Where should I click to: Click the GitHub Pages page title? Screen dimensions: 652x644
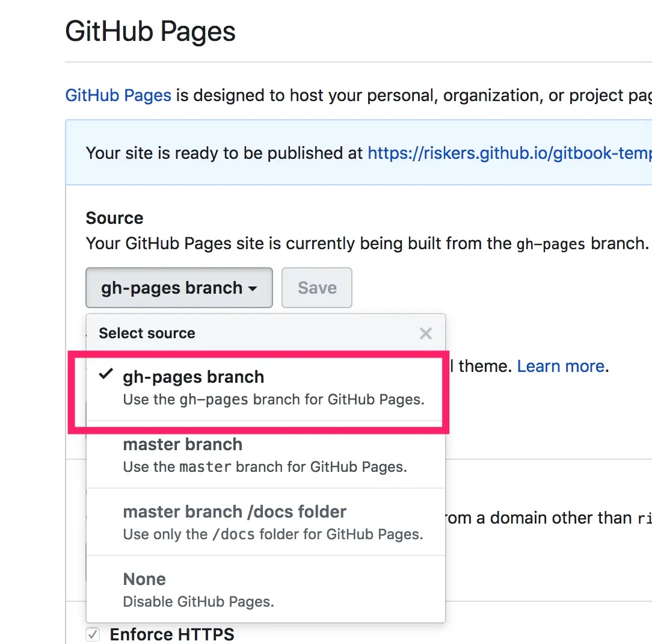[x=150, y=32]
